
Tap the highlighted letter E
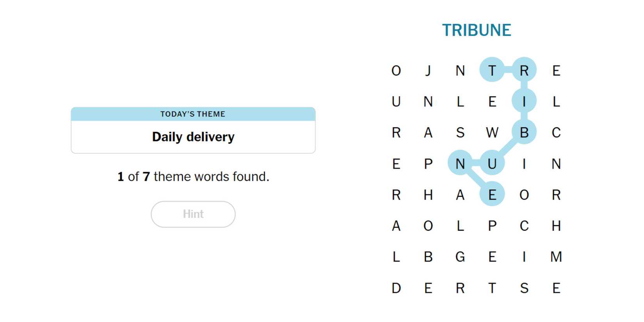pyautogui.click(x=492, y=194)
